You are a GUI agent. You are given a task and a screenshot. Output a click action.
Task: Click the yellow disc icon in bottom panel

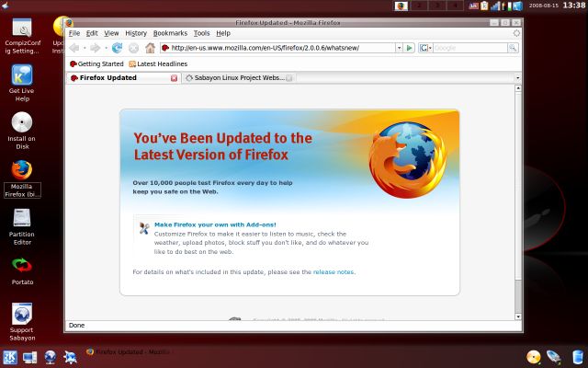tap(533, 357)
